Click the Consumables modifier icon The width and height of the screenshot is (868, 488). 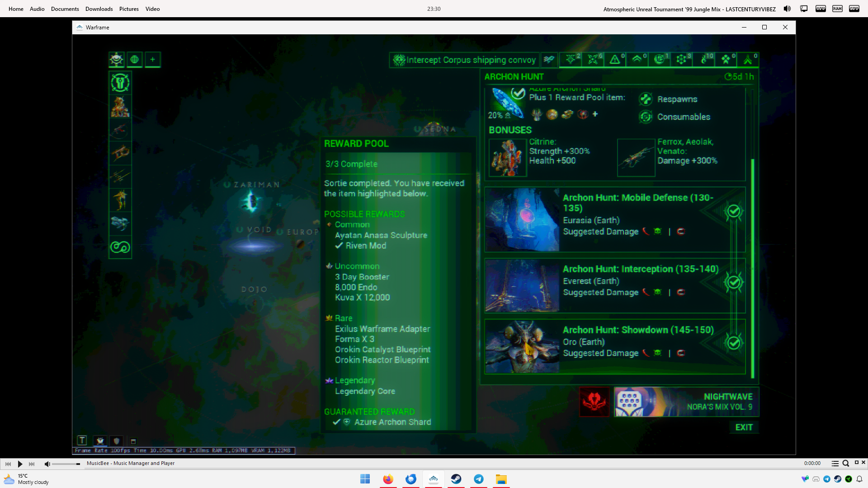[x=646, y=117]
